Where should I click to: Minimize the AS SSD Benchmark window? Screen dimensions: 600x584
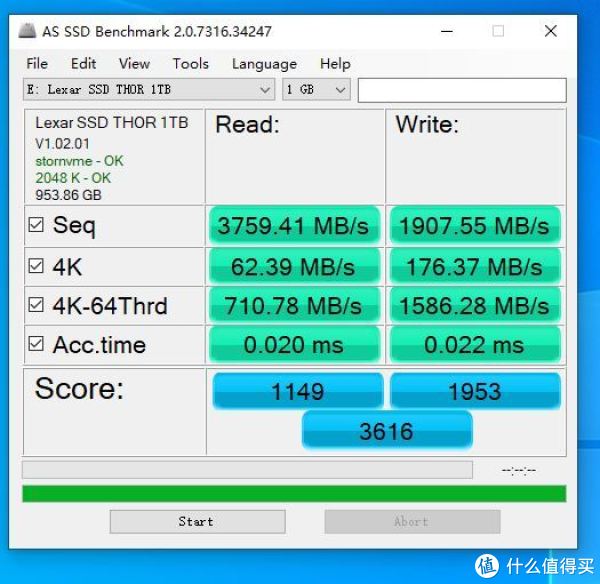pos(447,31)
